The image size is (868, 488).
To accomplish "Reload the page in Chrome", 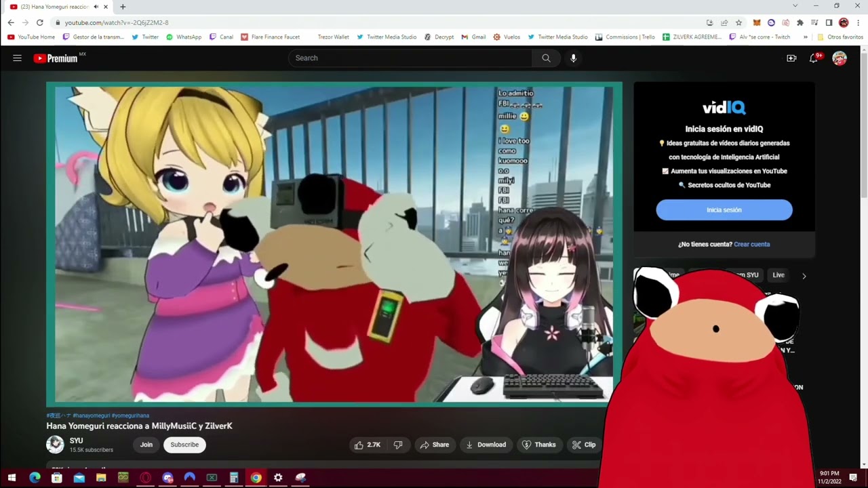I will coord(40,22).
